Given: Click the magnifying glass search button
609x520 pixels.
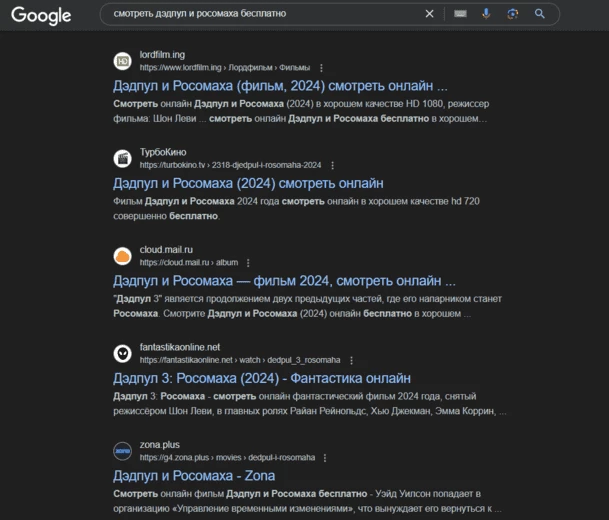Looking at the screenshot, I should coord(539,14).
